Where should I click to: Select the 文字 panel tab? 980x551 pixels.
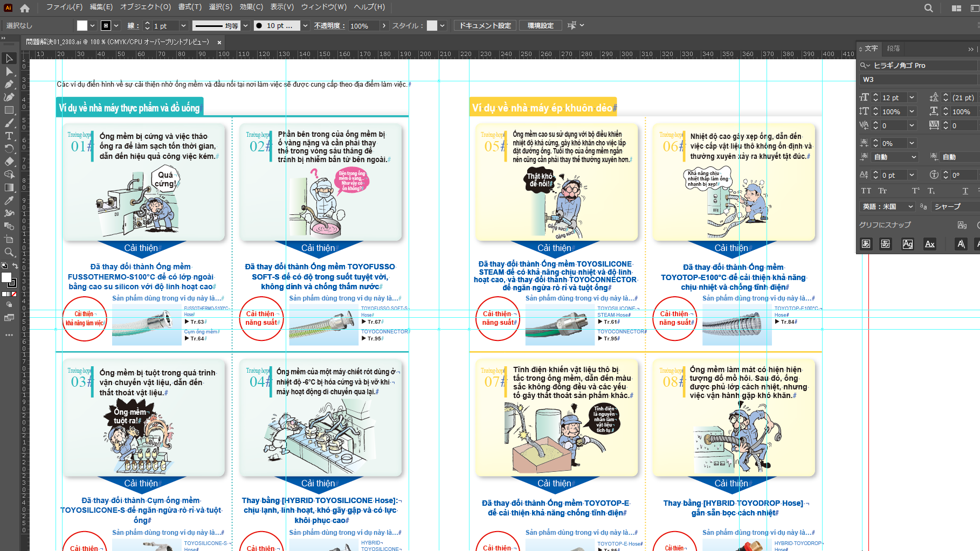pyautogui.click(x=871, y=48)
